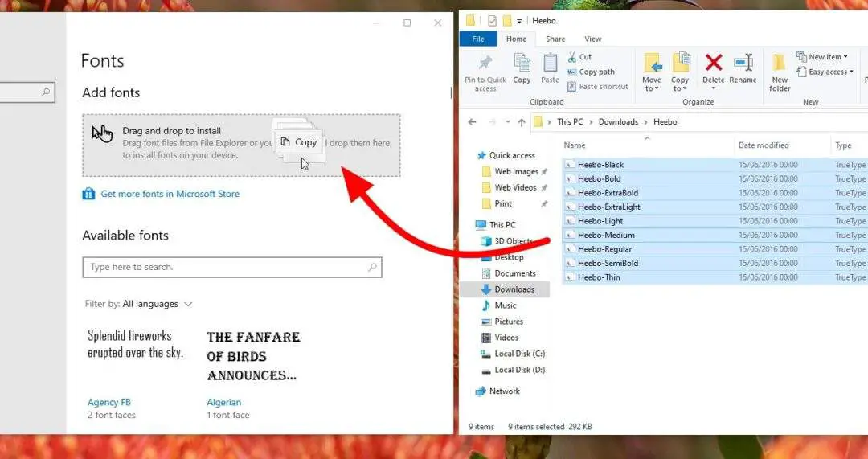Open Quick access in navigation pane
868x459 pixels.
512,156
